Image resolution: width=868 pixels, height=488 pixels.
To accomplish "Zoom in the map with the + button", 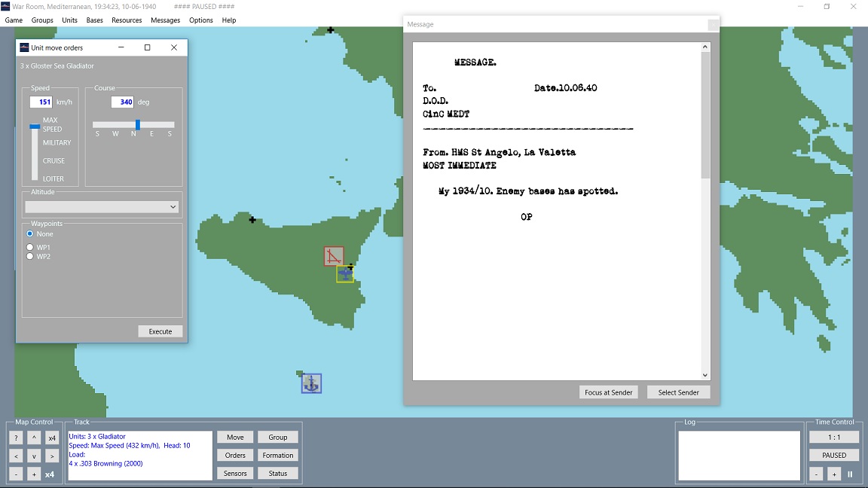I will 34,474.
